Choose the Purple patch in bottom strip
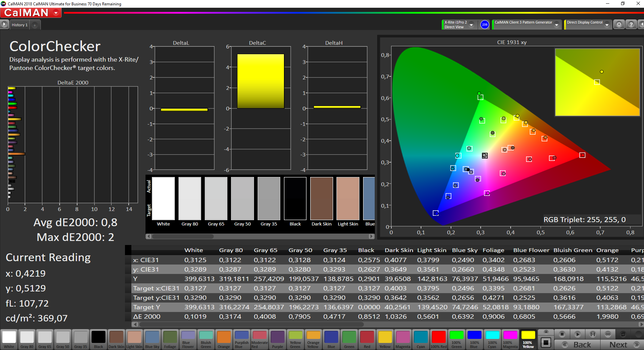The image size is (644, 350). click(278, 339)
